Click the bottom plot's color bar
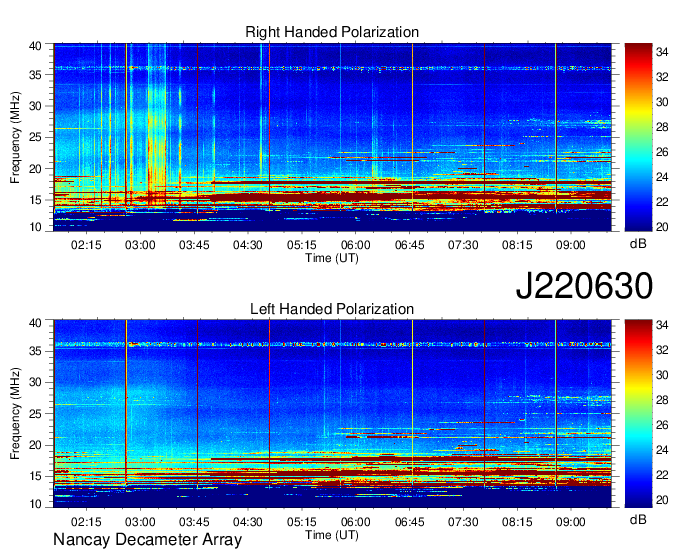This screenshot has width=680, height=552. (x=638, y=414)
